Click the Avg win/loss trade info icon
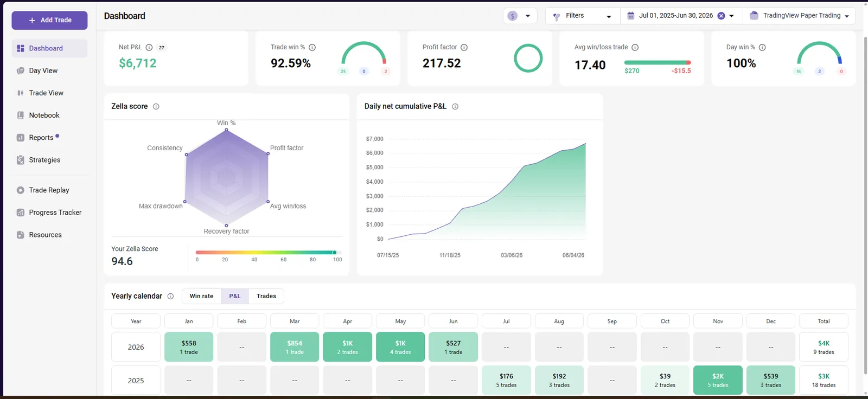 (635, 47)
